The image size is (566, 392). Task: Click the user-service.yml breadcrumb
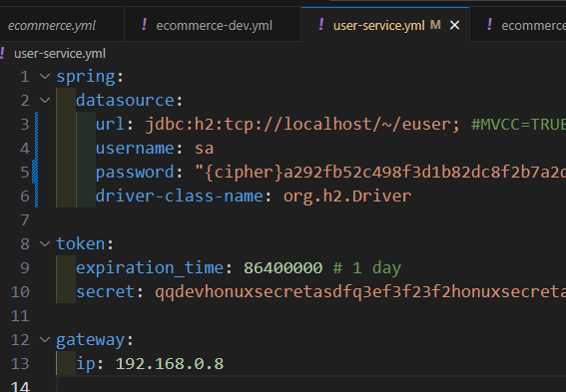pos(60,54)
